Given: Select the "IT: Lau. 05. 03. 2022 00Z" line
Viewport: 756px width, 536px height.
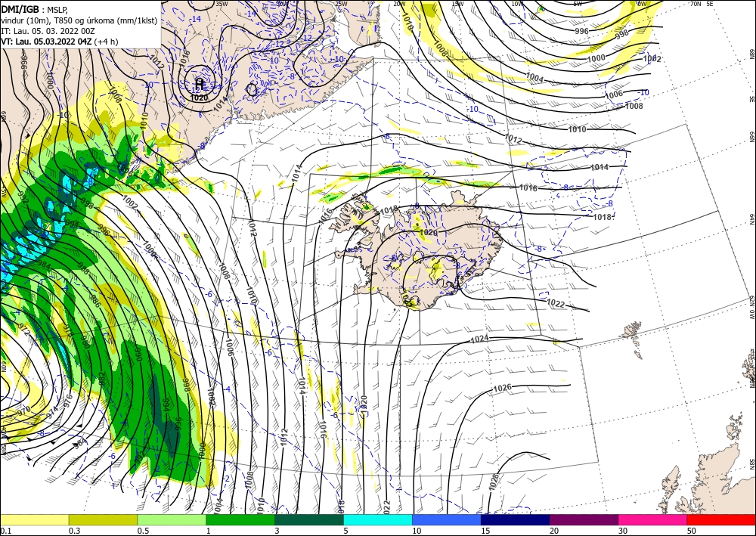Looking at the screenshot, I should [x=48, y=31].
